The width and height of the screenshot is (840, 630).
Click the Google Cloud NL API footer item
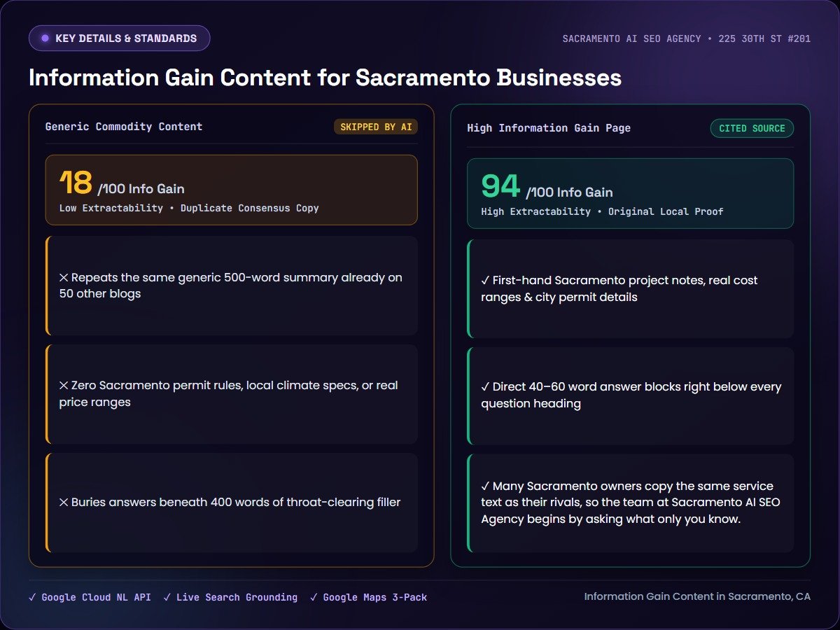[x=90, y=597]
